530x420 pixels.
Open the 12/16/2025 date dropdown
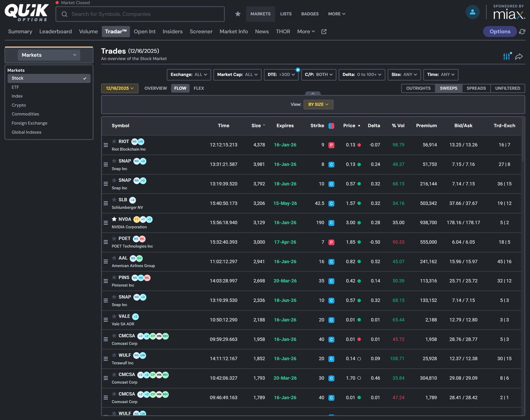120,88
